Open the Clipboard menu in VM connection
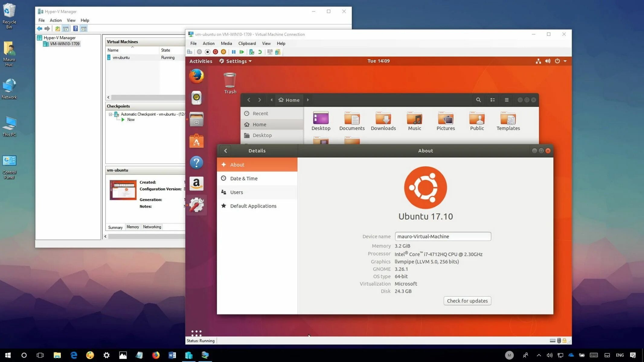644x362 pixels. click(247, 43)
